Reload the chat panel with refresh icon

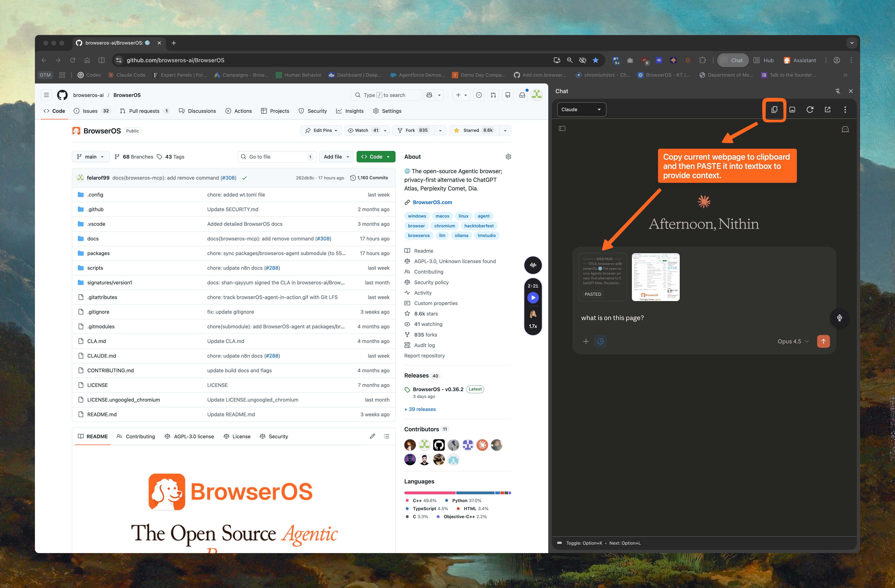tap(810, 109)
